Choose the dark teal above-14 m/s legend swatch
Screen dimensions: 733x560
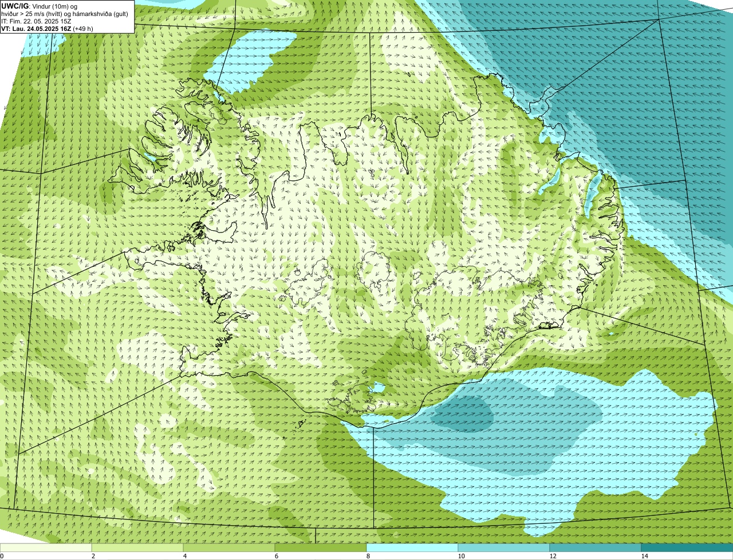[687, 547]
